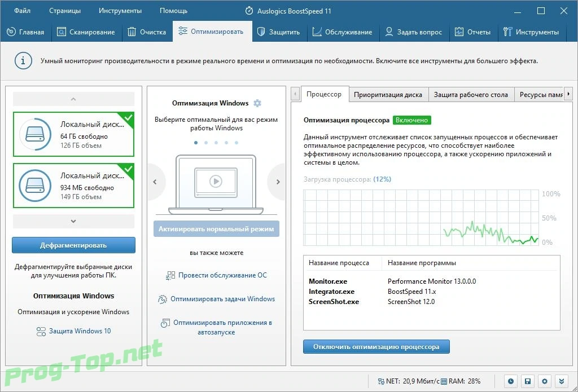Click the NET speed status indicator
Screen dimensions: 578x392
(x=409, y=381)
